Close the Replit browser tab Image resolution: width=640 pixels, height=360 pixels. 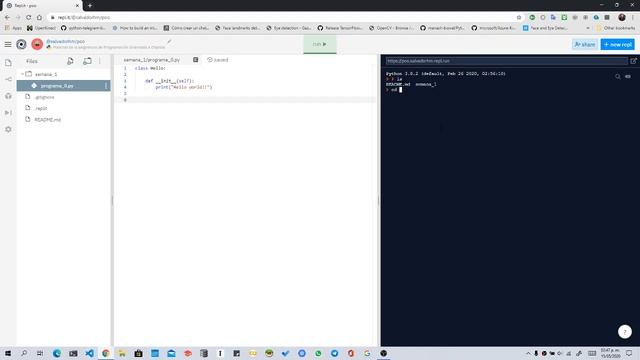tap(77, 6)
